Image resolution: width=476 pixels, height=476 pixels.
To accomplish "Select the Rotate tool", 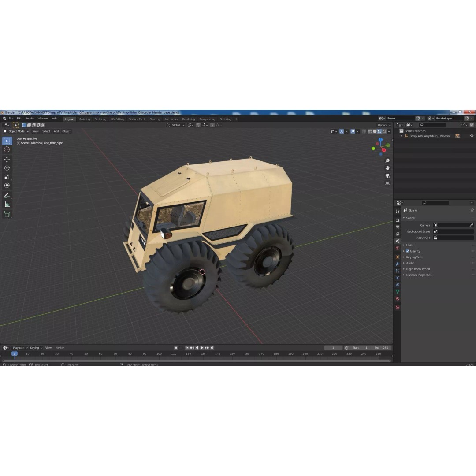I will [7, 168].
